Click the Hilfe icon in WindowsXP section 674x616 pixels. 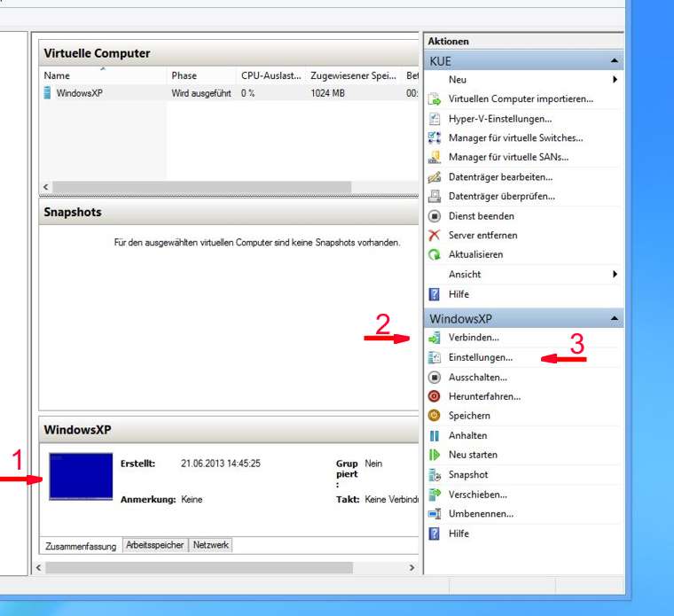tap(435, 534)
